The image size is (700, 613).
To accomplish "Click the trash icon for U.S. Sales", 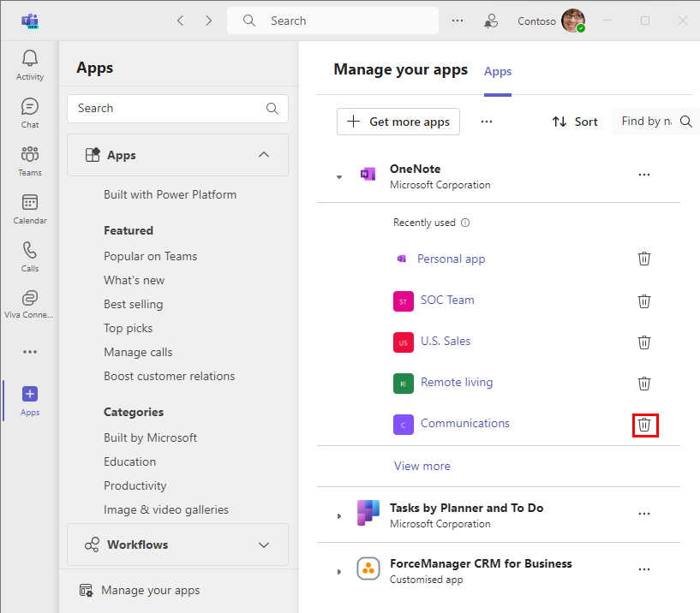I will [644, 342].
